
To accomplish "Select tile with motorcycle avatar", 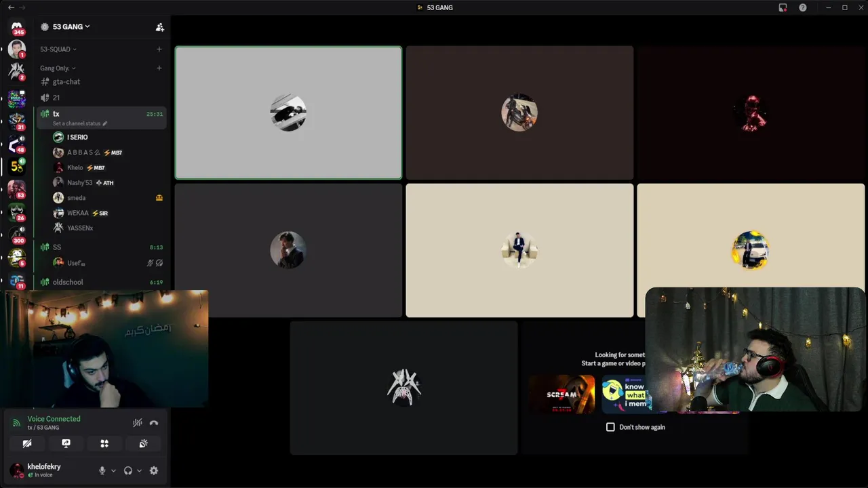I will point(519,113).
